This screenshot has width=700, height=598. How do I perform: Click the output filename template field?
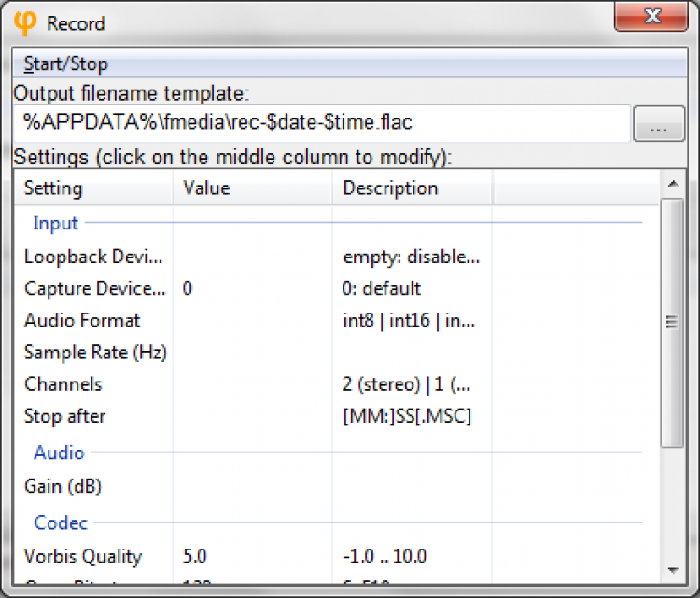tap(321, 122)
